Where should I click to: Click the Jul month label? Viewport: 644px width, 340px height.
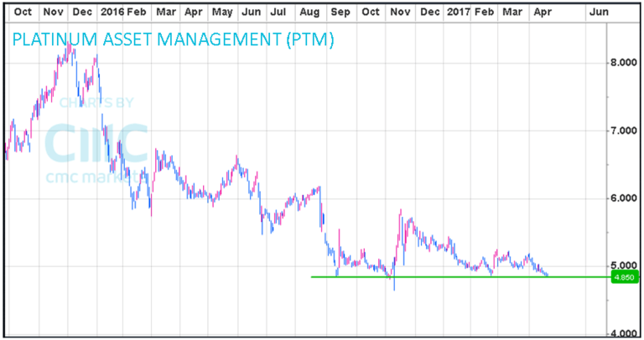click(x=278, y=12)
